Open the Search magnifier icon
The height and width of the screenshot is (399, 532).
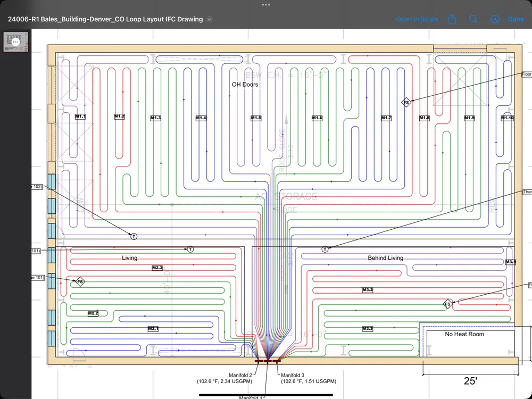pos(473,19)
